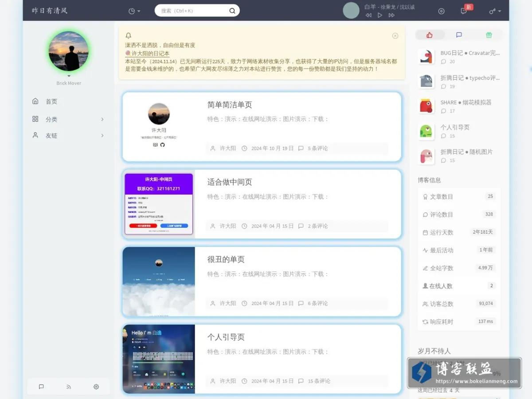The width and height of the screenshot is (532, 399).
Task: Click the 运行天数 stats row
Action: click(x=459, y=232)
